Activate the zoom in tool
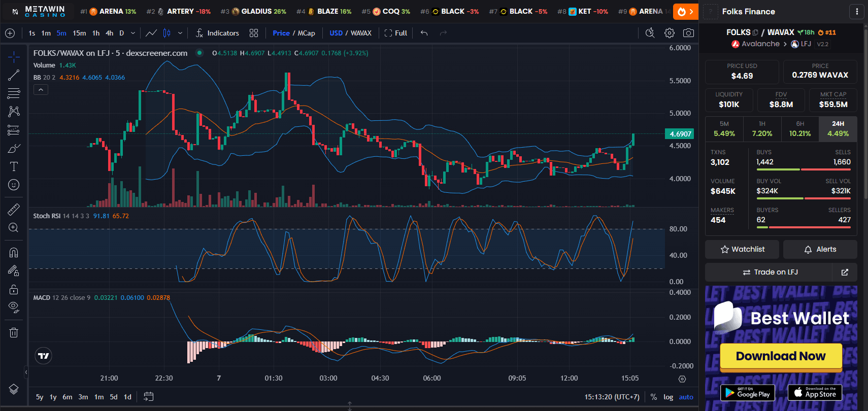868x411 pixels. [x=14, y=228]
